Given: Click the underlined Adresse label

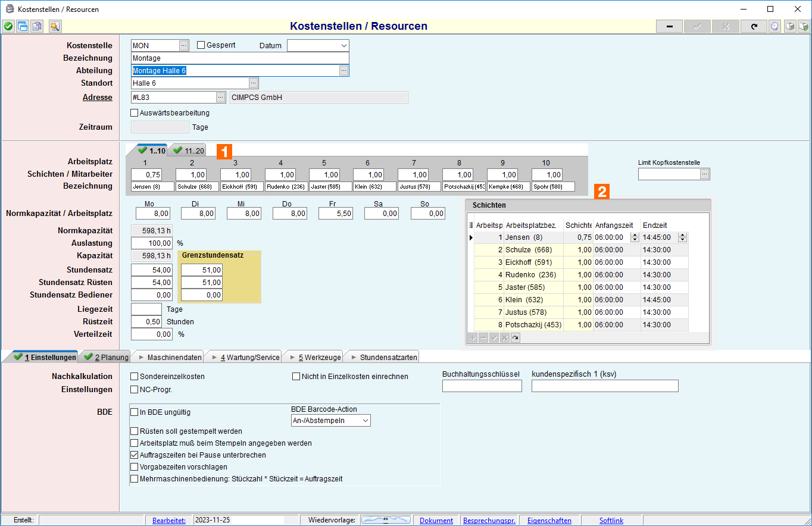Looking at the screenshot, I should [x=98, y=97].
